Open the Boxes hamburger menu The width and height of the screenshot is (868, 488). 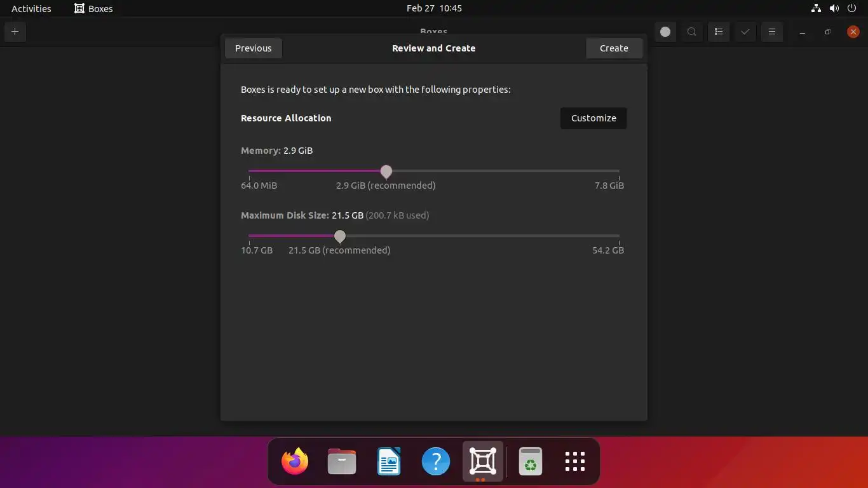pos(772,32)
